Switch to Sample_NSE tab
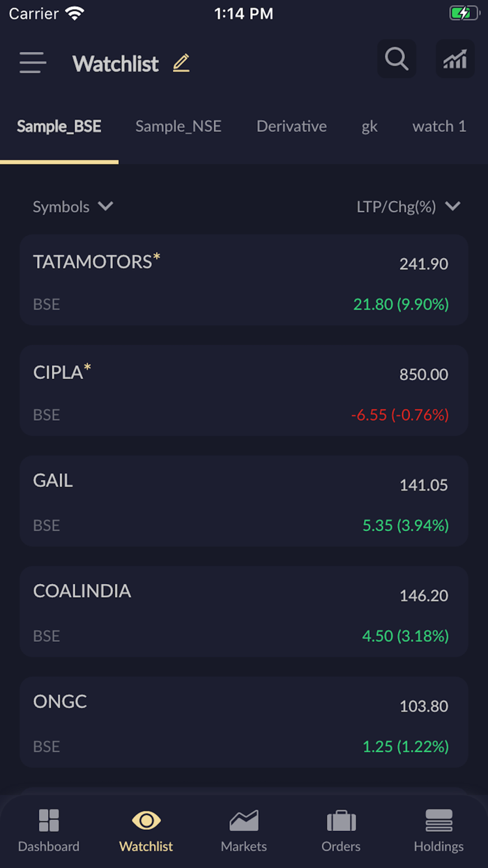This screenshot has width=488, height=868. click(178, 126)
